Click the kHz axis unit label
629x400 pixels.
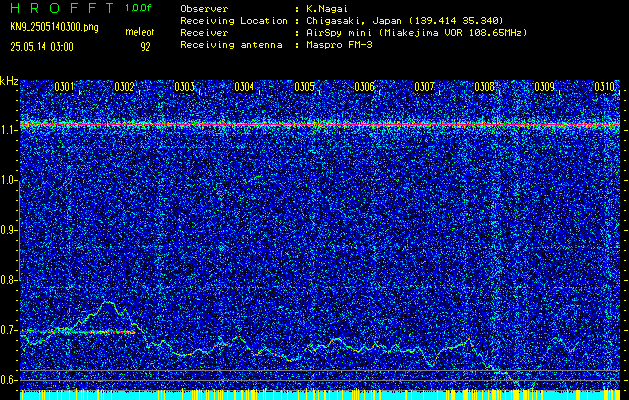9,81
